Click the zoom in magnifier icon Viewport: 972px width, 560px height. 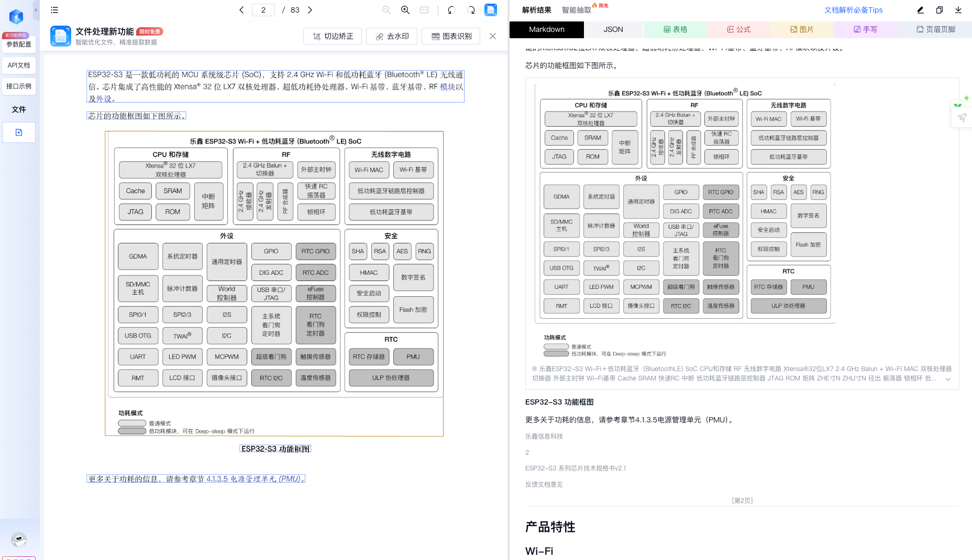[405, 10]
